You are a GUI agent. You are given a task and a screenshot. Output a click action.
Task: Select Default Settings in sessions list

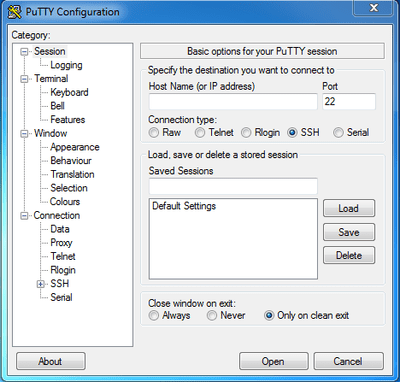184,206
